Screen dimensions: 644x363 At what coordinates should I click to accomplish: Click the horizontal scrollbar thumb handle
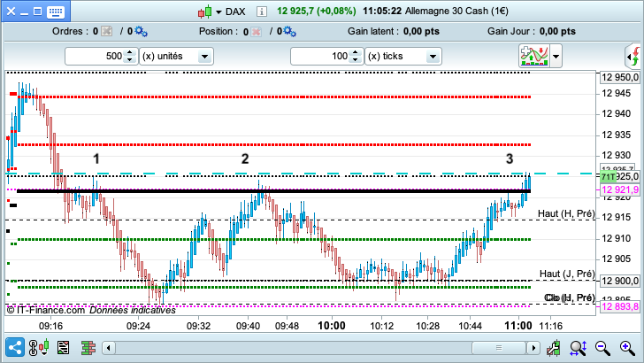pos(499,348)
